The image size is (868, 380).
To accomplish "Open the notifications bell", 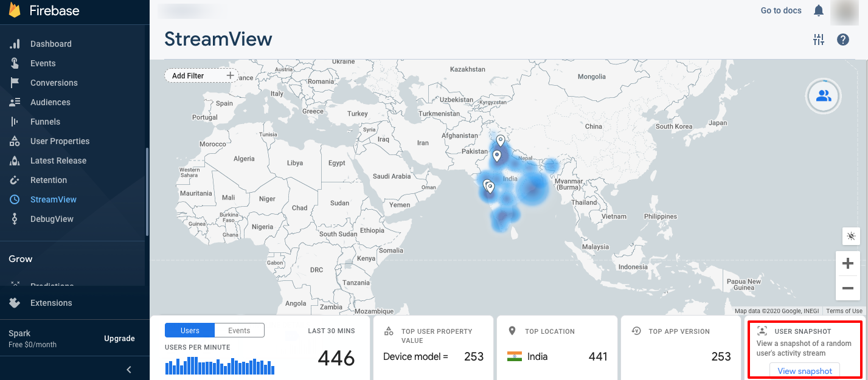I will click(x=819, y=10).
